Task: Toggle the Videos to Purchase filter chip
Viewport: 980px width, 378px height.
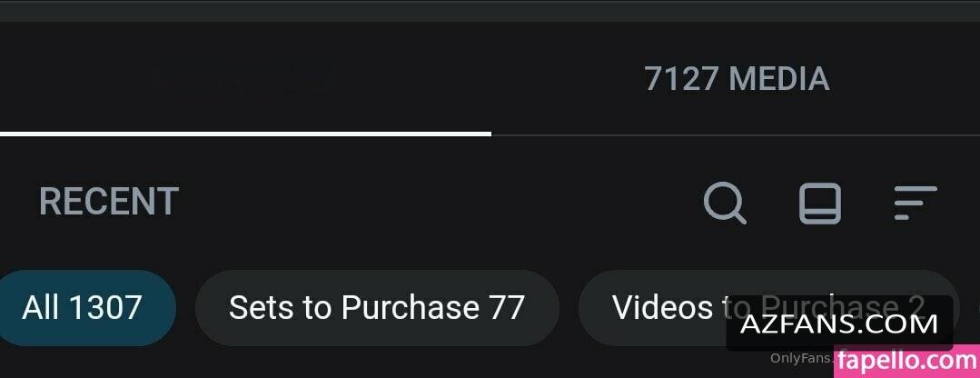Action: tap(768, 307)
